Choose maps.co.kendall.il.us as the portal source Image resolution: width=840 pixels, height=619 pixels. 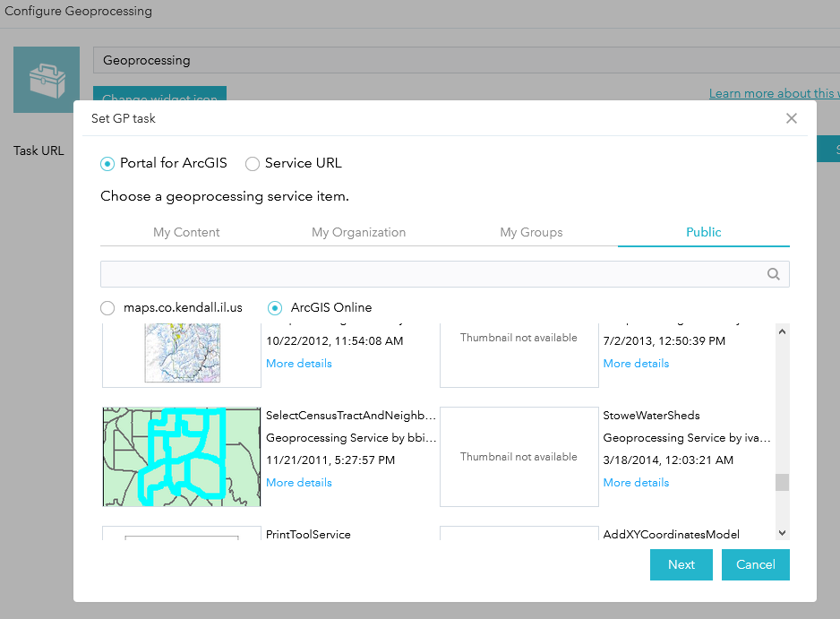(x=107, y=307)
